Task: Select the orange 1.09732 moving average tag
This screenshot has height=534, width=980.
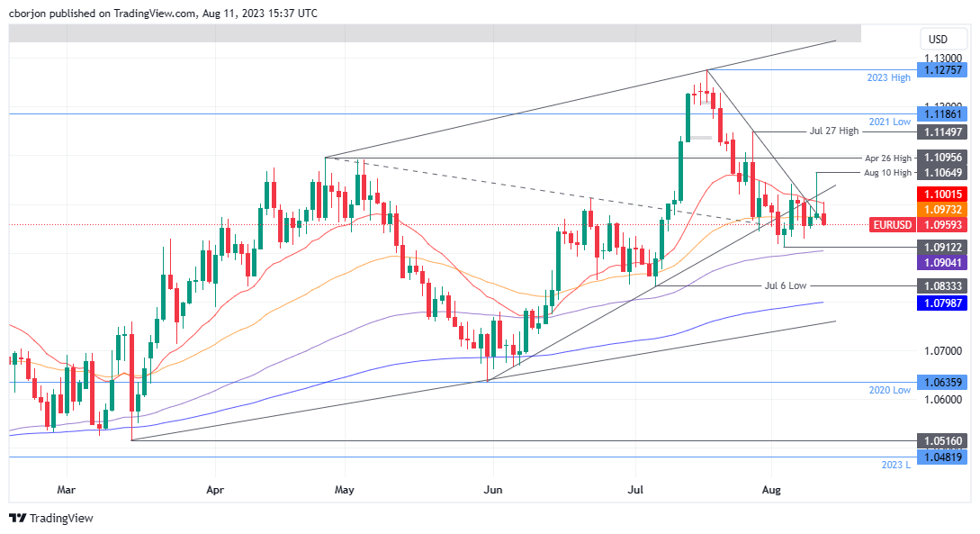Action: click(x=941, y=209)
